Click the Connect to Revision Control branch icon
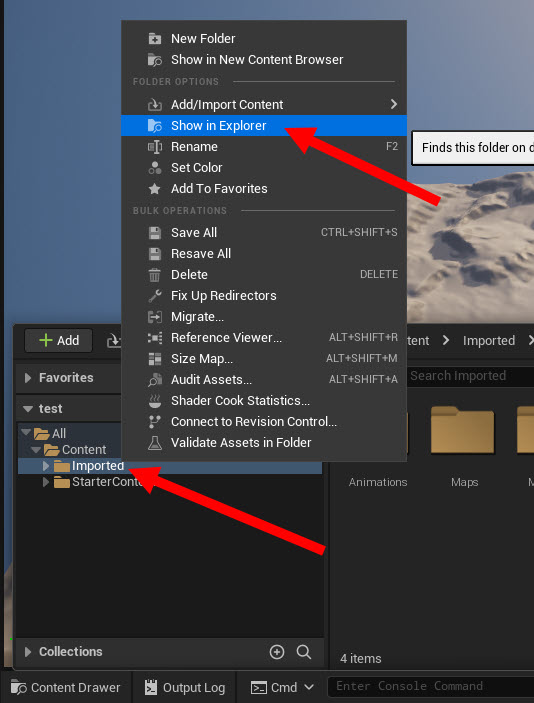Image resolution: width=534 pixels, height=703 pixels. (x=155, y=422)
